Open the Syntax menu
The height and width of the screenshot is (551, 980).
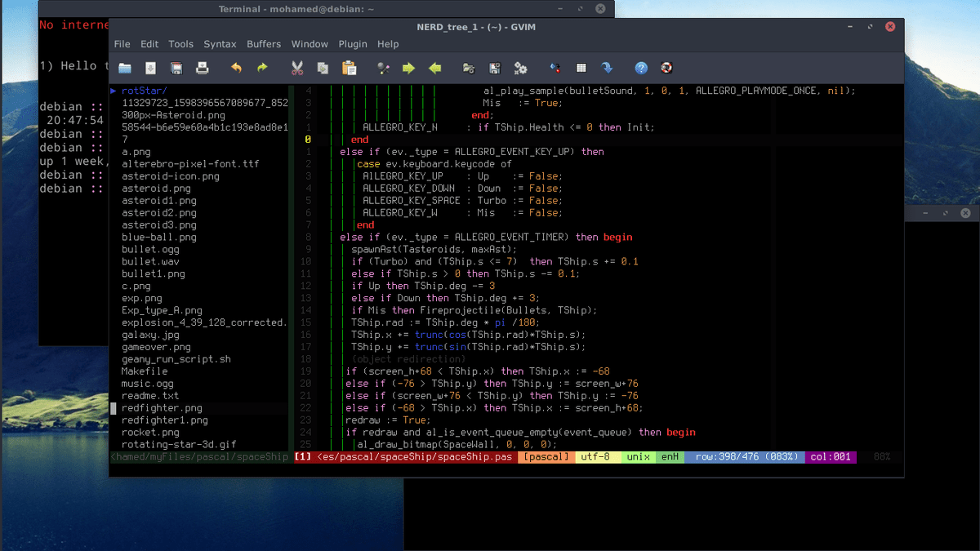220,44
